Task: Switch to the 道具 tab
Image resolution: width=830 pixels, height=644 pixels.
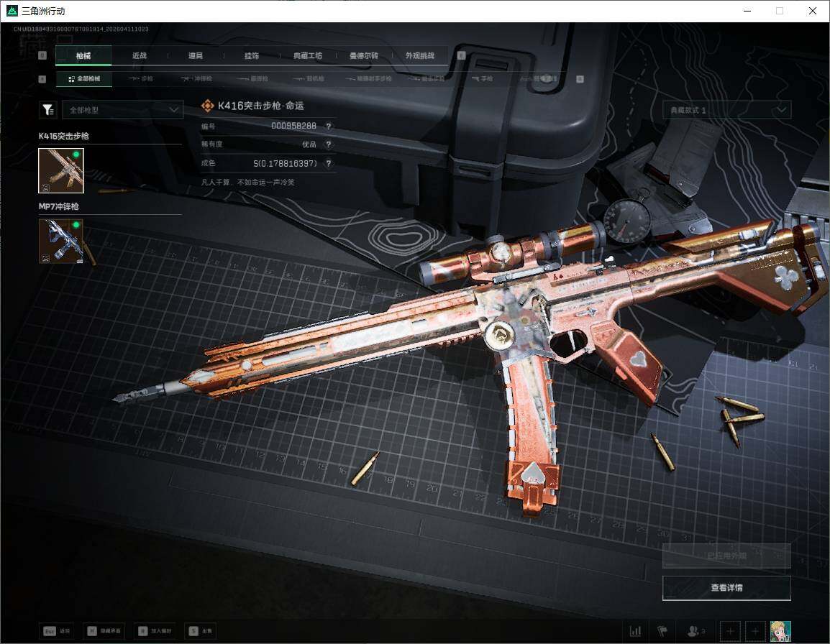Action: (x=196, y=55)
